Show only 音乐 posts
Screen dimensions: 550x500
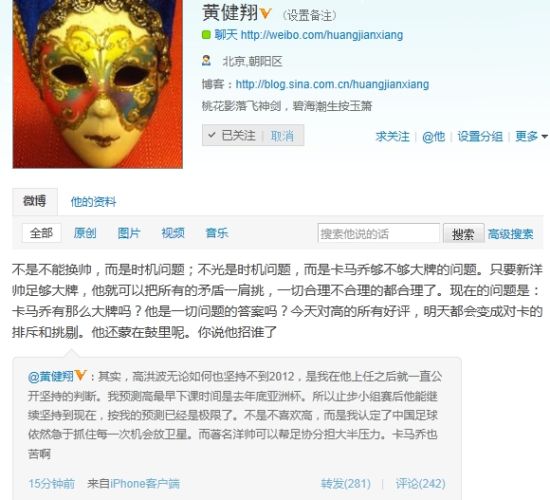pyautogui.click(x=217, y=233)
